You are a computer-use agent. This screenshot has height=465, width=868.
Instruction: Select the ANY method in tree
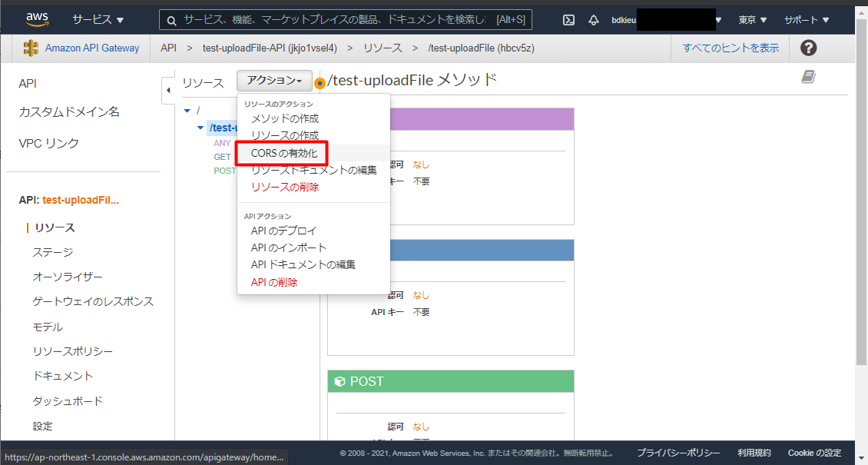(x=222, y=143)
